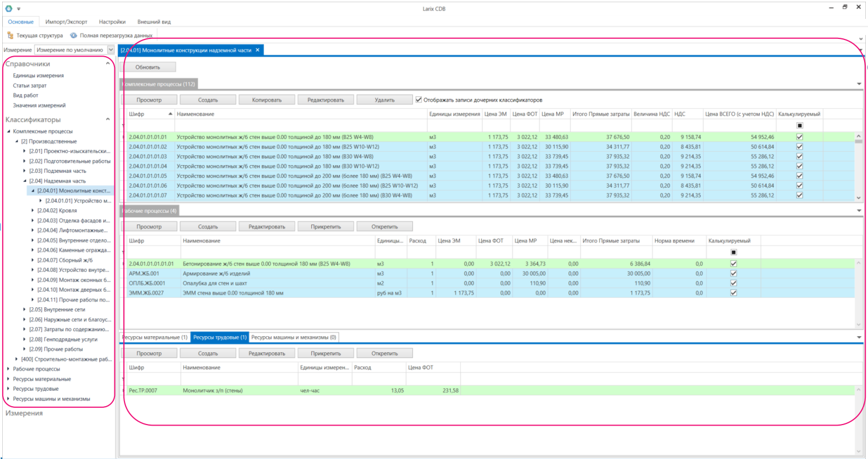Switch to Ресурсы машины и механизмы (0) tab

(293, 337)
